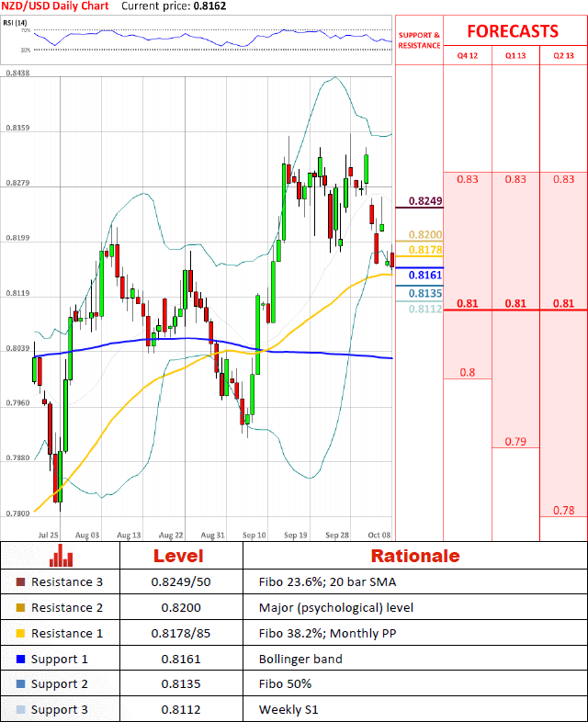Select the Support 3 light-blue color swatch
The height and width of the screenshot is (722, 588).
[20, 709]
